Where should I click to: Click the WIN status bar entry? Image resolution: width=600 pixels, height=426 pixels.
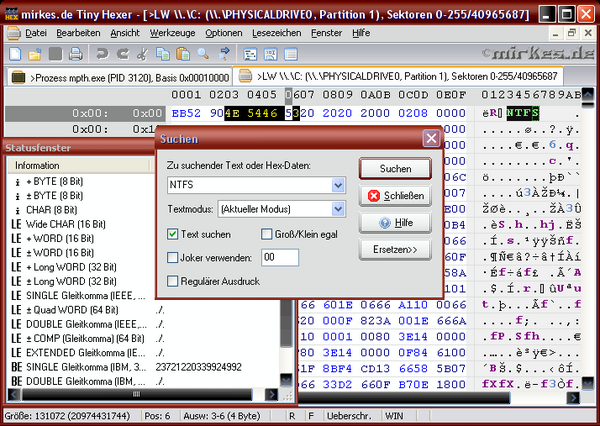click(x=394, y=416)
